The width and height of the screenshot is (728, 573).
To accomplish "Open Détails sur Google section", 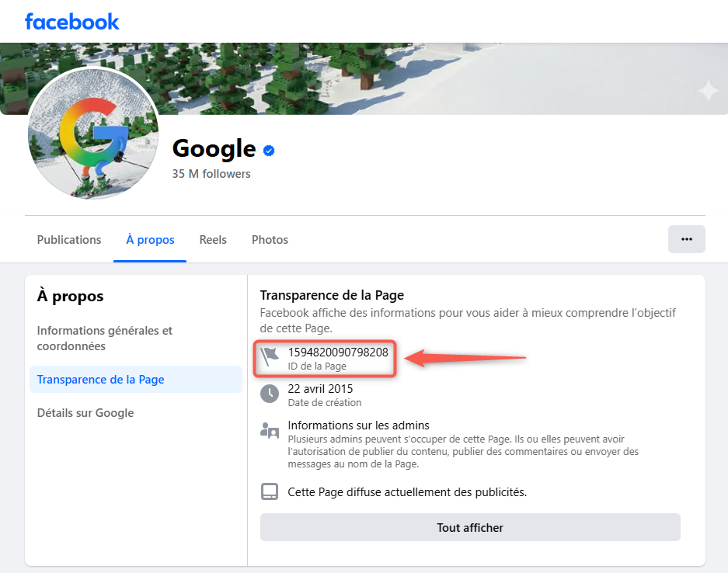I will point(85,413).
